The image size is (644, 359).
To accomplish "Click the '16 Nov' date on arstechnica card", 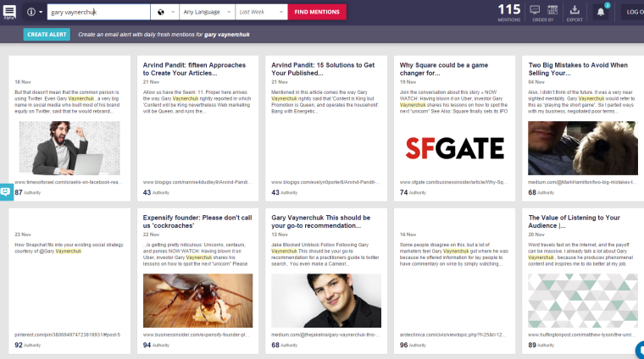I will [408, 235].
